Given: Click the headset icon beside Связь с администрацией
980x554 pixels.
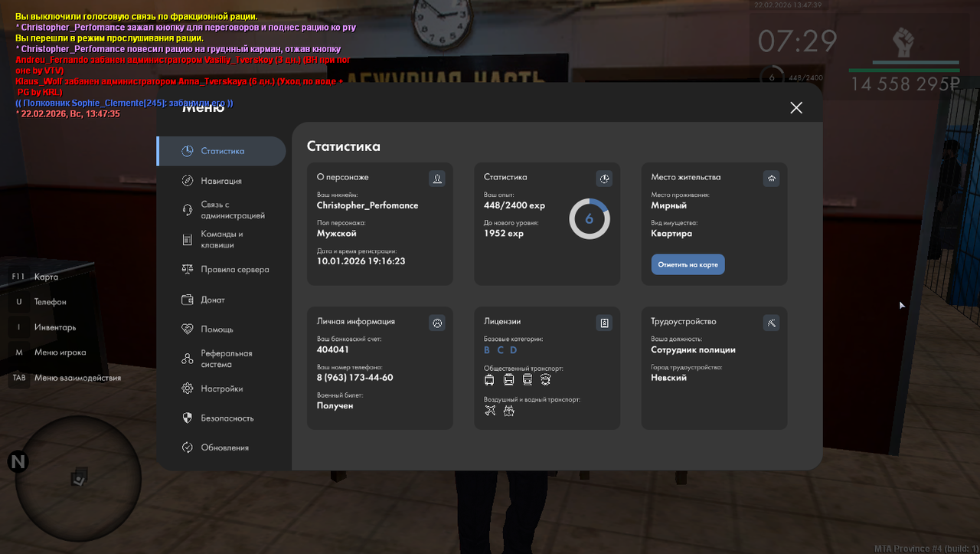Looking at the screenshot, I should click(187, 210).
